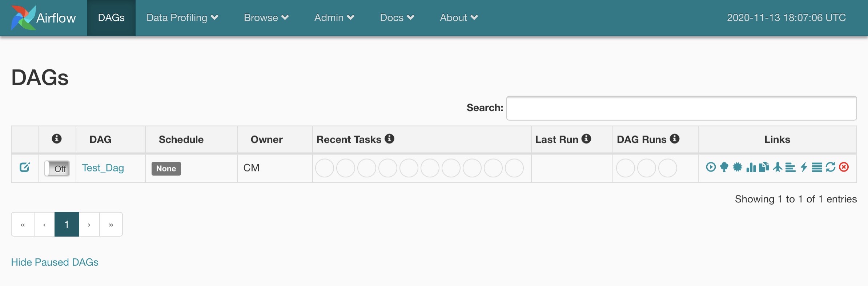868x286 pixels.
Task: Open Logs list icon for Test_Dag
Action: tap(817, 167)
